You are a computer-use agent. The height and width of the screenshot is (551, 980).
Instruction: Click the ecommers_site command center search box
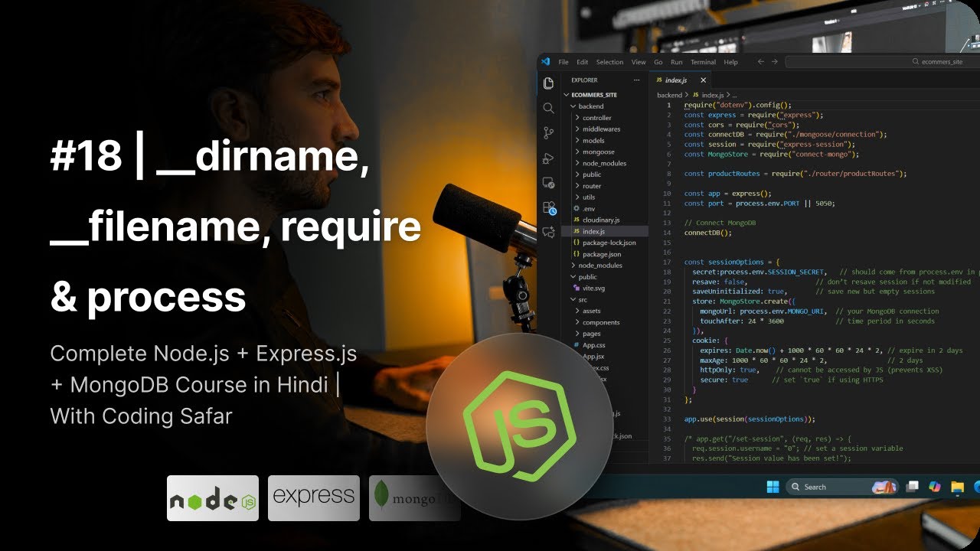[x=882, y=62]
